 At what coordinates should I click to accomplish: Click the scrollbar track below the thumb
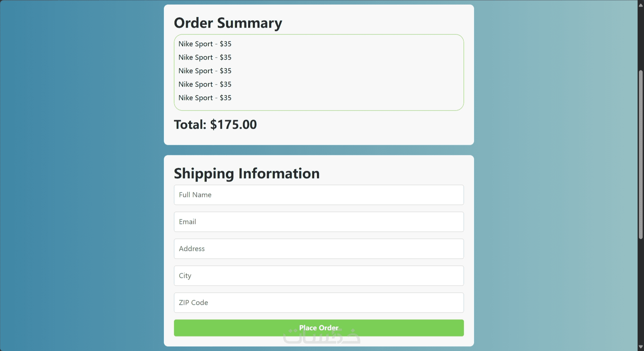[641, 290]
